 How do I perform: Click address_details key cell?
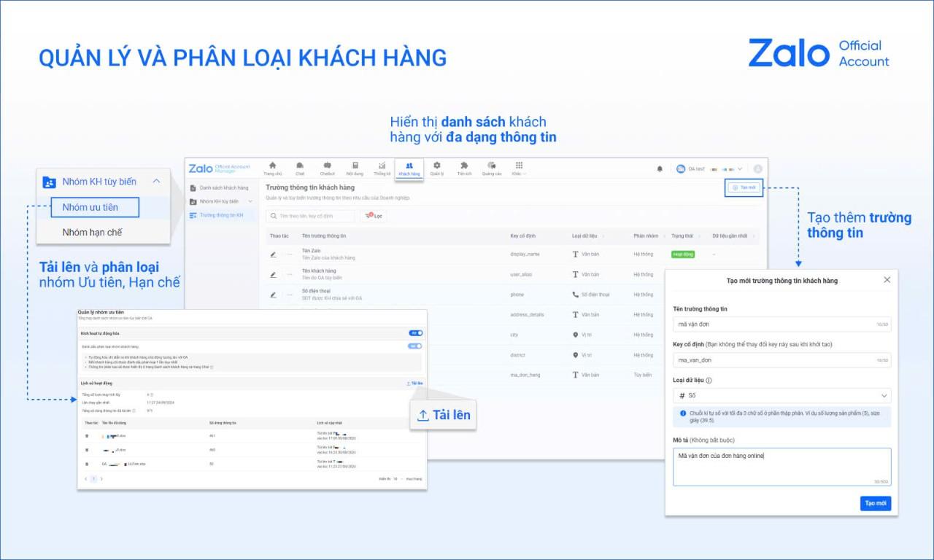point(527,315)
